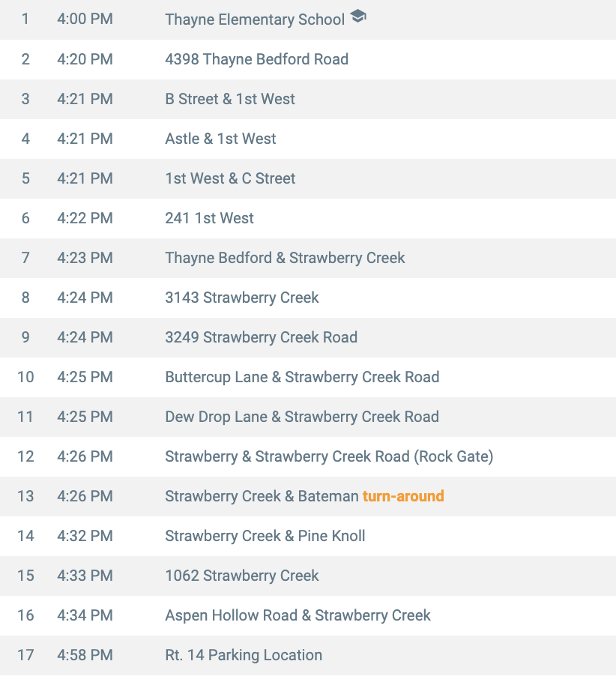Click the orange turn-around label
The width and height of the screenshot is (616, 682).
point(403,496)
